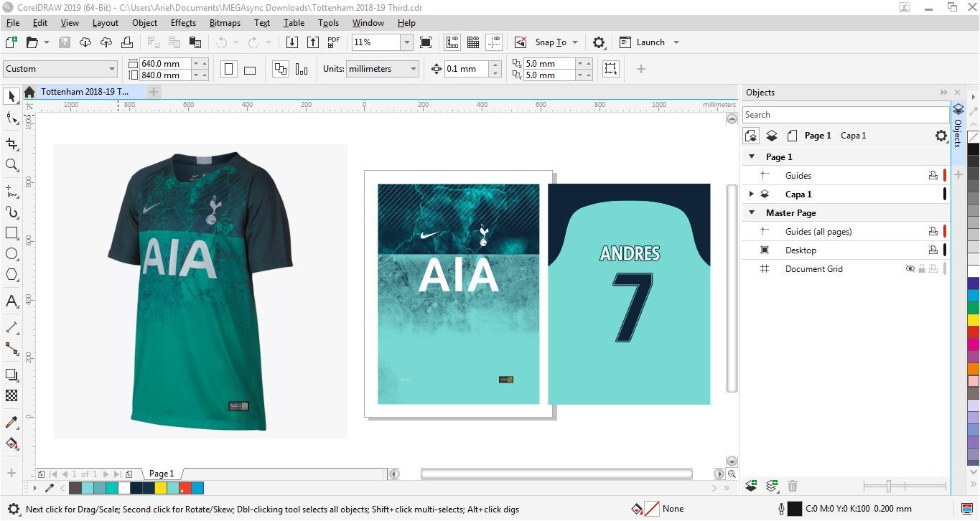
Task: Select the Color Eyedropper tool
Action: pyautogui.click(x=11, y=422)
